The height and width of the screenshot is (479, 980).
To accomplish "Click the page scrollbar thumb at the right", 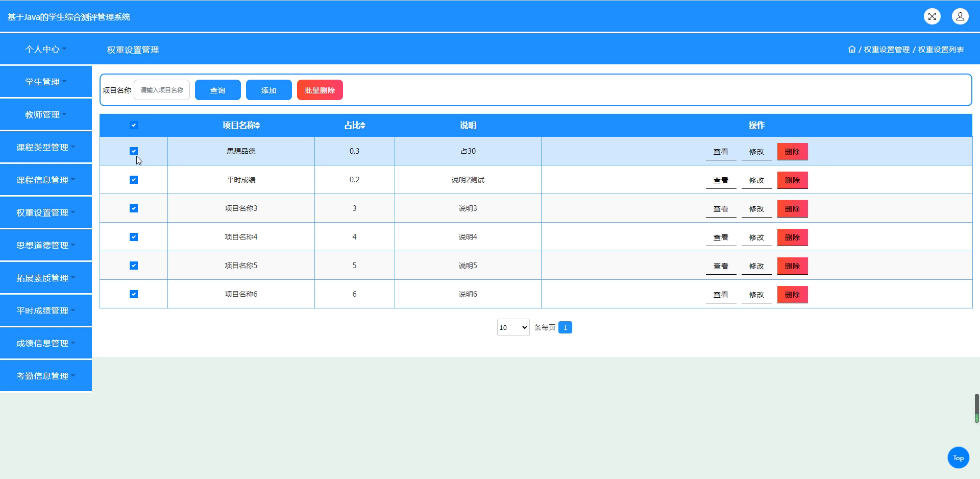I will pyautogui.click(x=976, y=408).
